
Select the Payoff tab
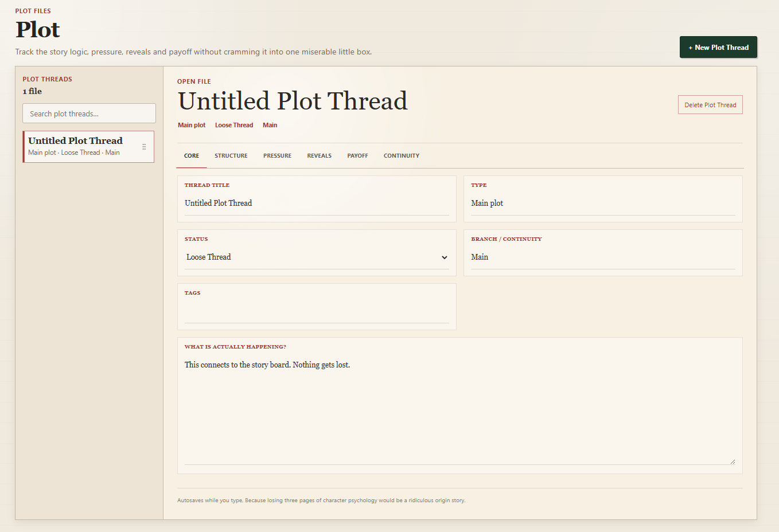357,156
